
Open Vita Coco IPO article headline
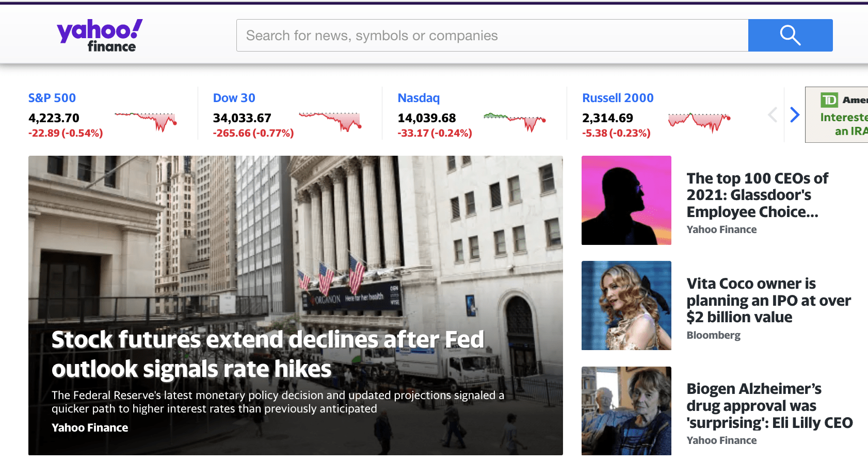pyautogui.click(x=768, y=300)
